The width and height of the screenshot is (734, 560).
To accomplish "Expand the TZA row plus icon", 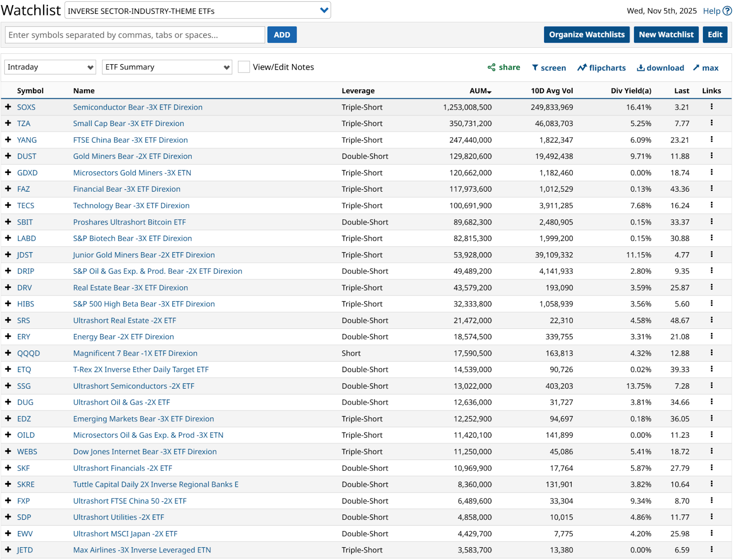I will pos(8,123).
